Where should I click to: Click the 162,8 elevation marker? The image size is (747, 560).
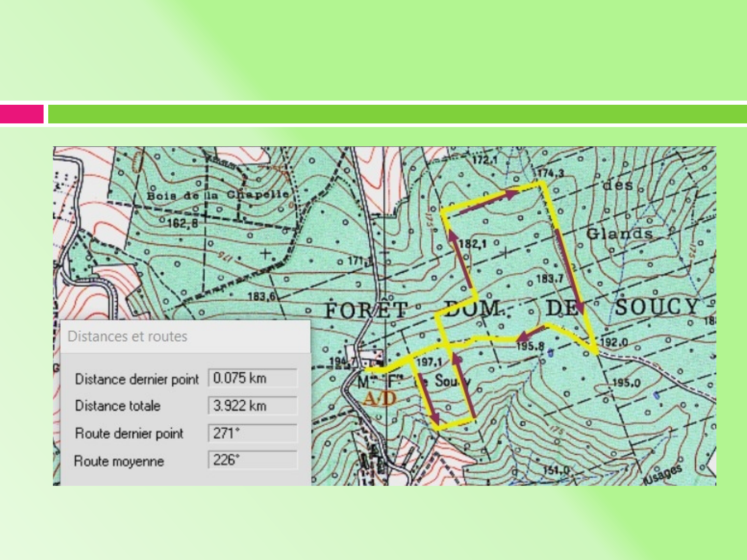pos(182,223)
